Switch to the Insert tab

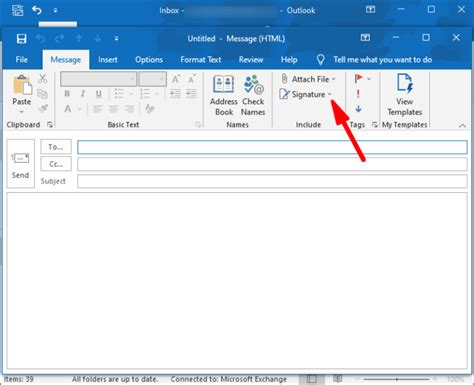[108, 60]
